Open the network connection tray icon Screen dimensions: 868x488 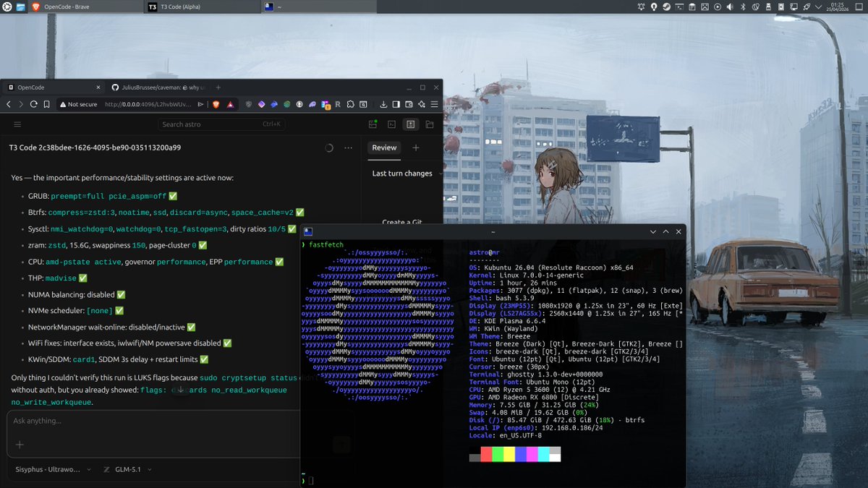(794, 7)
